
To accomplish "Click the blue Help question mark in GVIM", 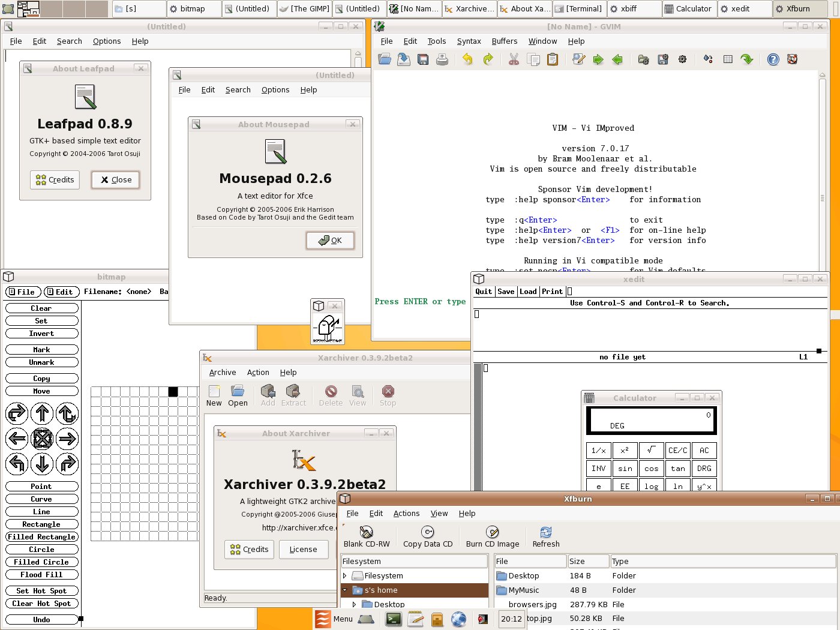I will [x=773, y=59].
